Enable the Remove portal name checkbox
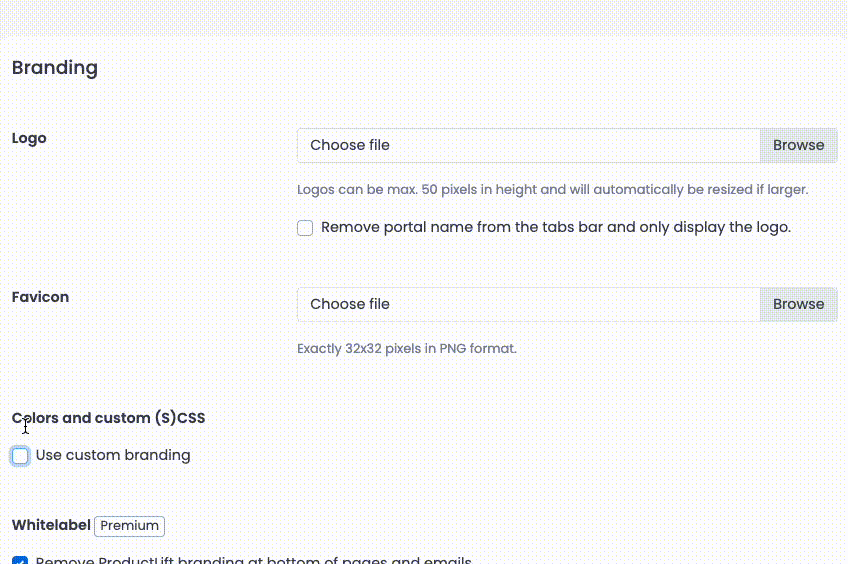The height and width of the screenshot is (564, 848). (305, 228)
